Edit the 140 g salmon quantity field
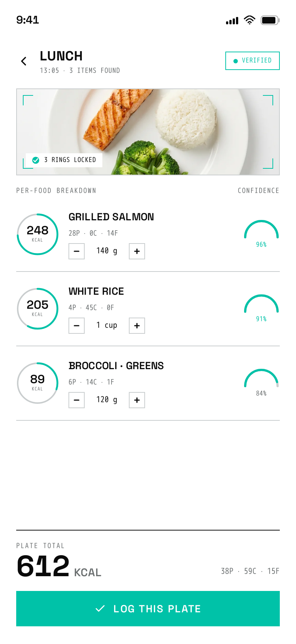Viewport: 296px width, 644px height. click(x=107, y=251)
